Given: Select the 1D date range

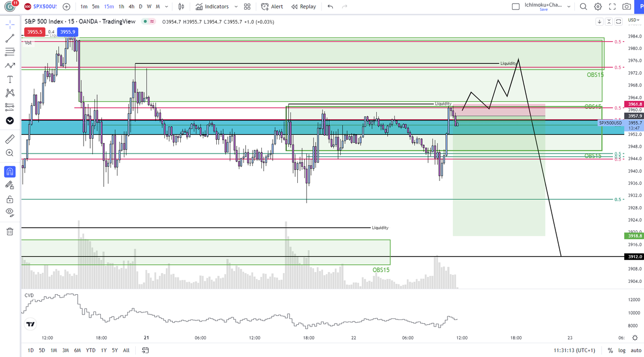Looking at the screenshot, I should 31,351.
